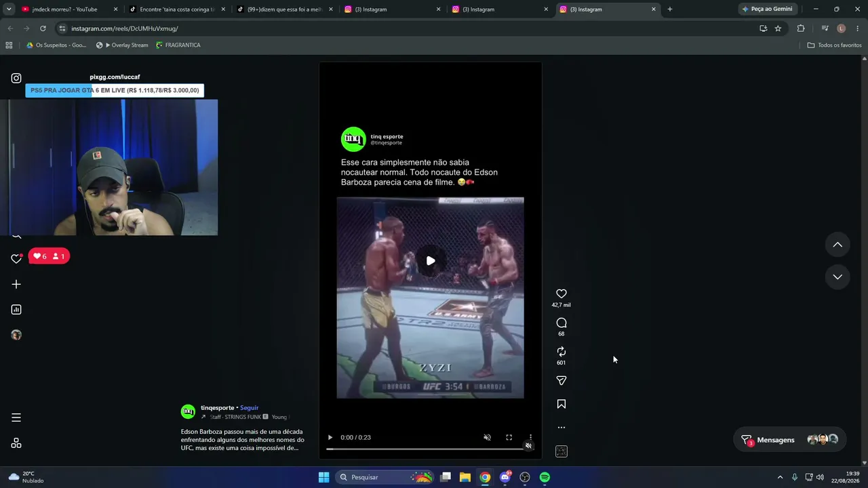Open reel options three-dots icon
Viewport: 868px width, 488px height.
pyautogui.click(x=561, y=428)
